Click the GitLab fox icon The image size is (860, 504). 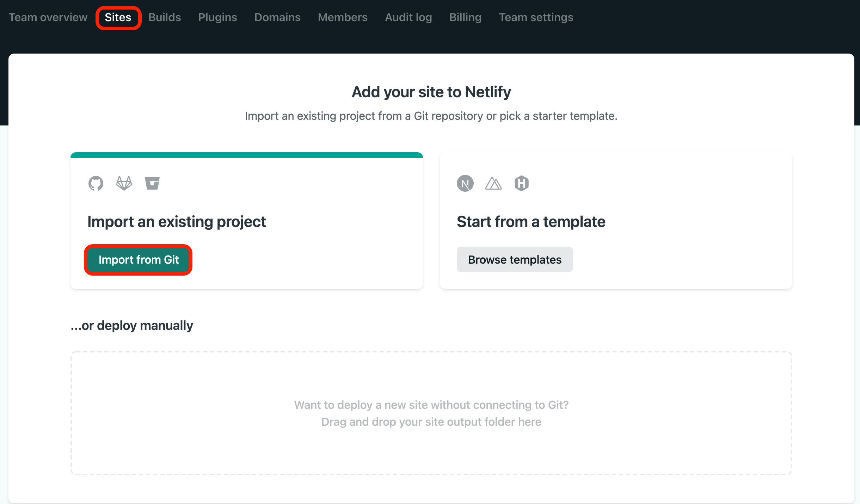pyautogui.click(x=124, y=183)
